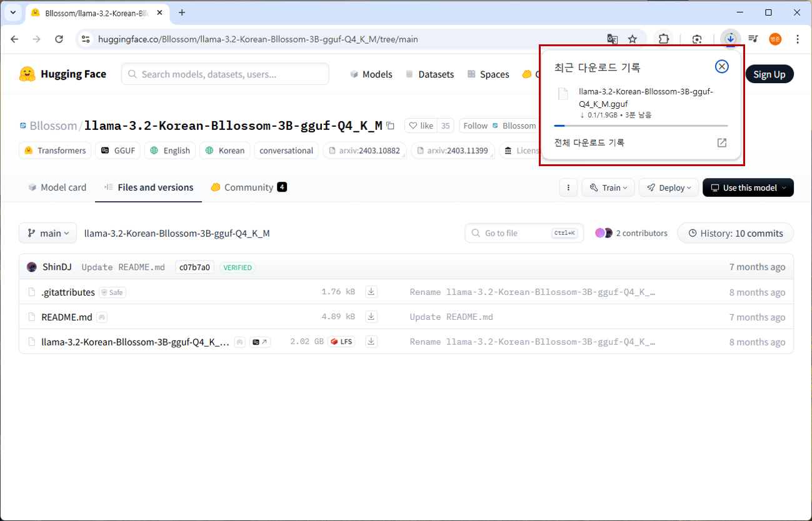The image size is (812, 521).
Task: Click the scan icon next to README.md
Action: point(102,317)
